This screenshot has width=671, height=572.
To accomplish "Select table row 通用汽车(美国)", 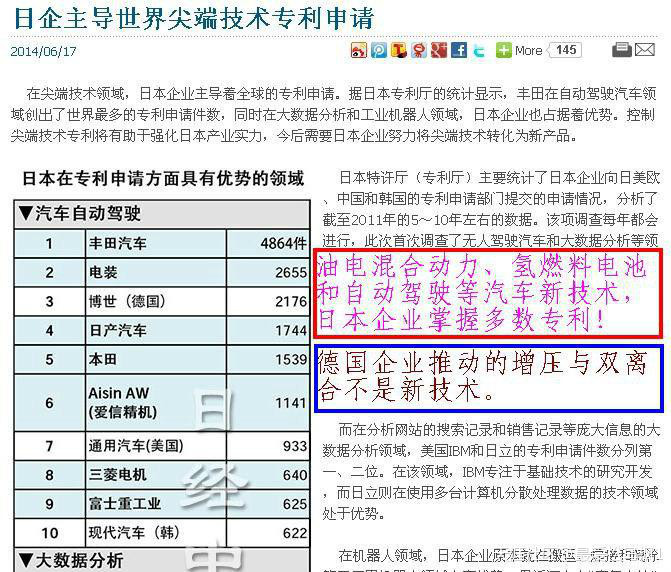I will click(x=162, y=446).
